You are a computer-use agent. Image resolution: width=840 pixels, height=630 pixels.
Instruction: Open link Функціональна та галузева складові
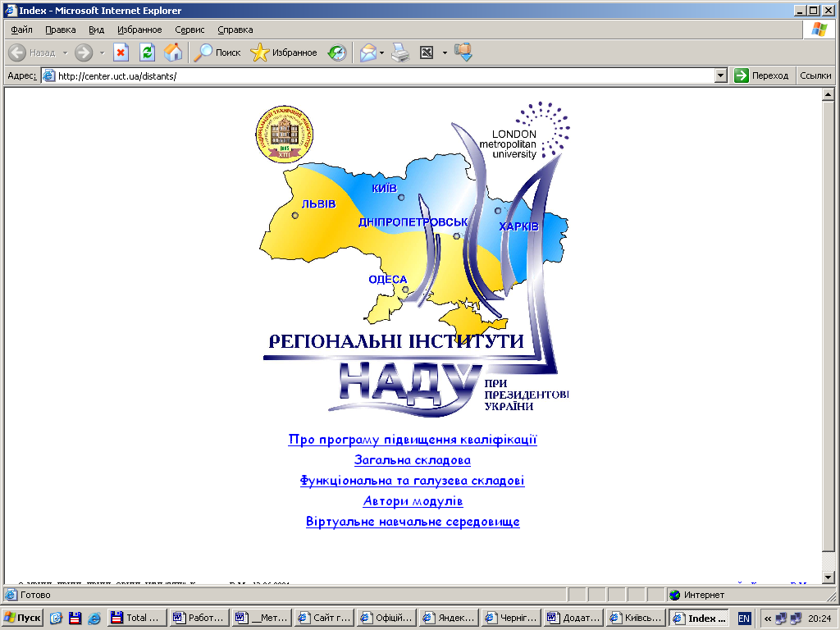[x=413, y=481]
